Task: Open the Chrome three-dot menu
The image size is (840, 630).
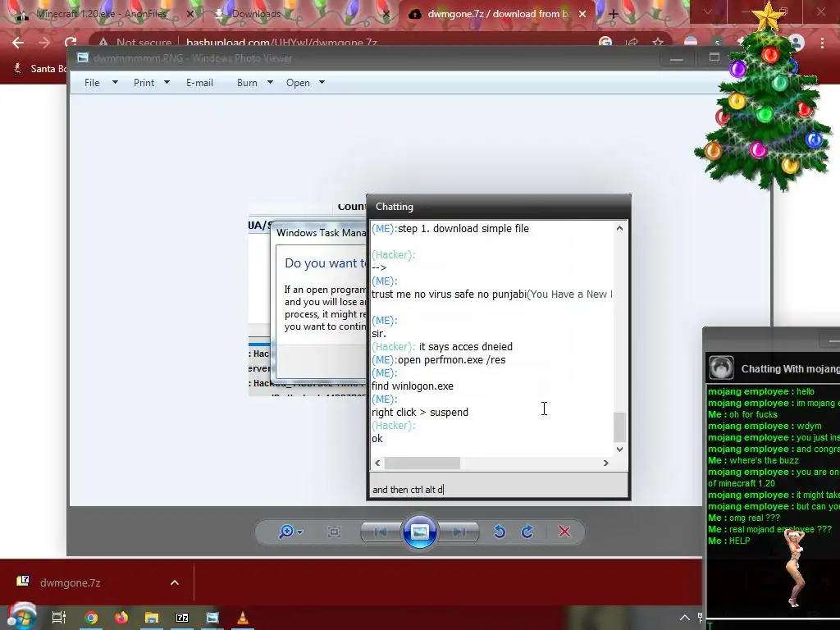Action: [x=822, y=43]
